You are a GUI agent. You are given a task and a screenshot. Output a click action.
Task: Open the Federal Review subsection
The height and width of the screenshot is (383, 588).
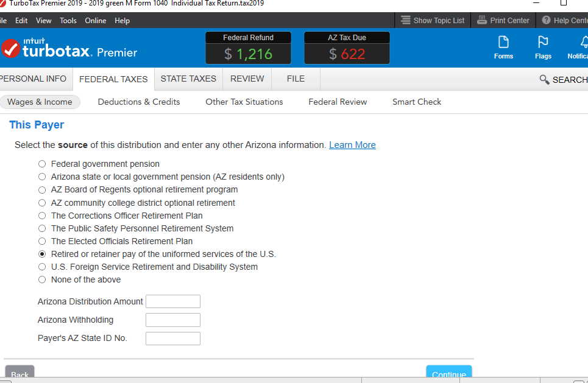coord(338,102)
